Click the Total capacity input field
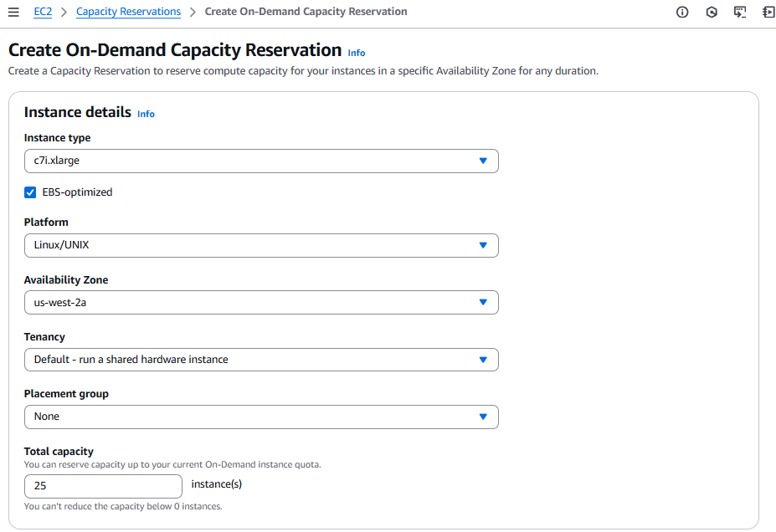Image resolution: width=776 pixels, height=532 pixels. (x=103, y=486)
